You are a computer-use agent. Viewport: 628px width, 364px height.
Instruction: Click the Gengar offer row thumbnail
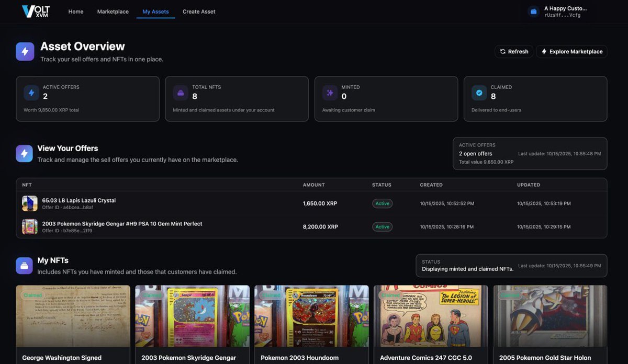click(30, 226)
